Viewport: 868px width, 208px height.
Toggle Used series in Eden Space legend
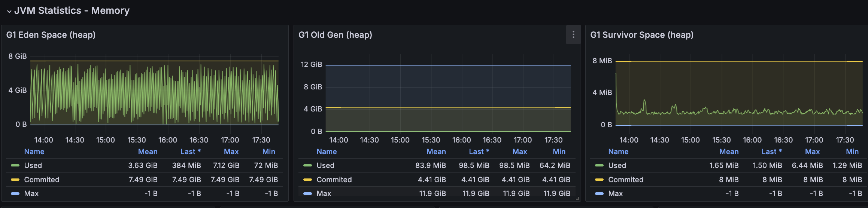(x=33, y=165)
